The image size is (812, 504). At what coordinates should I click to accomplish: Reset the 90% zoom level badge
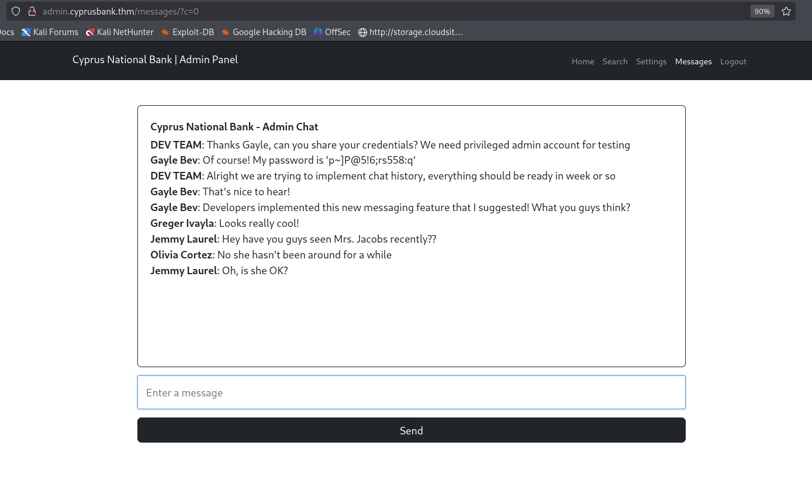coord(762,11)
